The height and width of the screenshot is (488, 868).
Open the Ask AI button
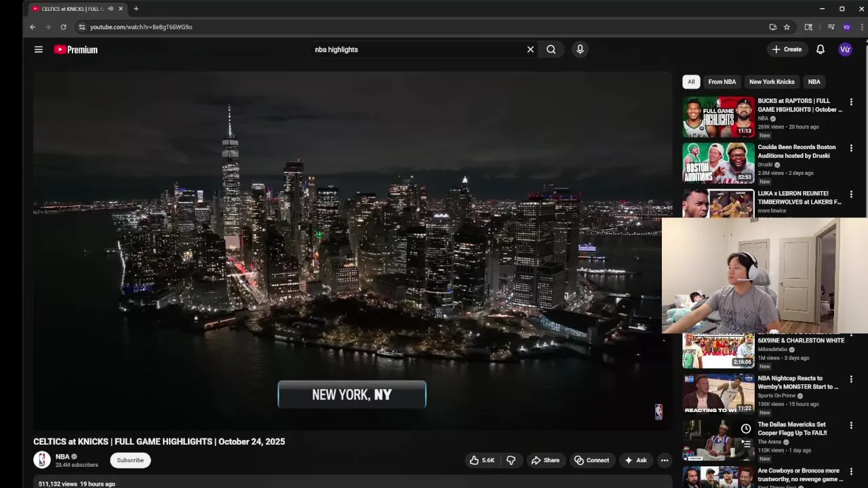(635, 460)
